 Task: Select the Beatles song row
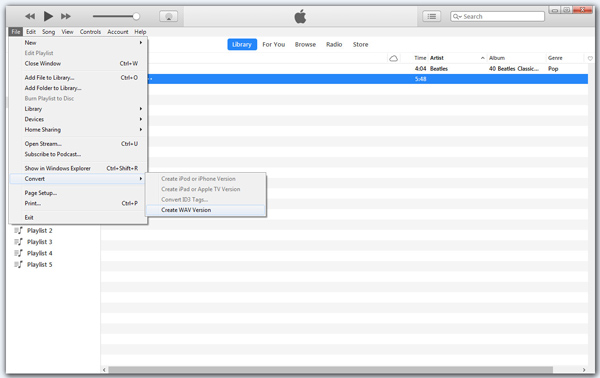367,69
